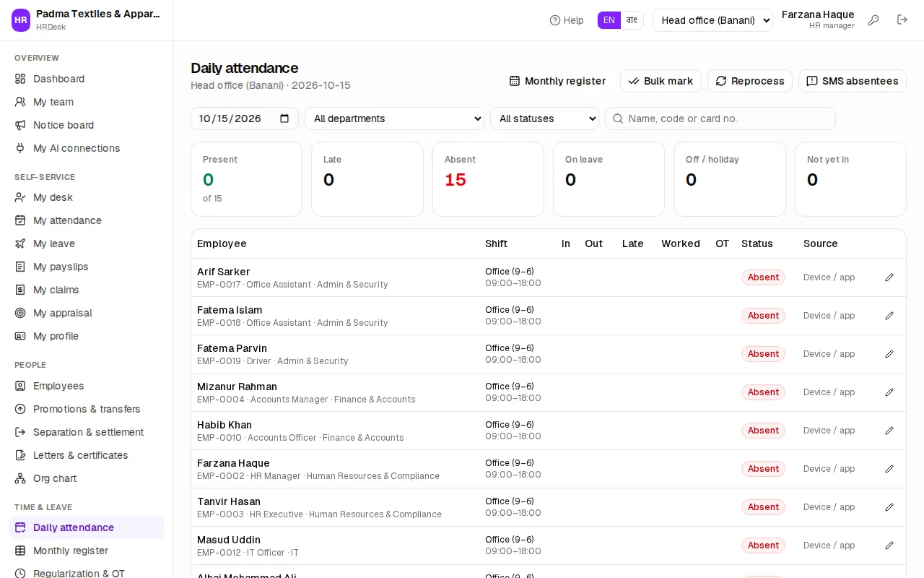Image resolution: width=924 pixels, height=578 pixels.
Task: Click the Bulk mark button
Action: [x=661, y=81]
